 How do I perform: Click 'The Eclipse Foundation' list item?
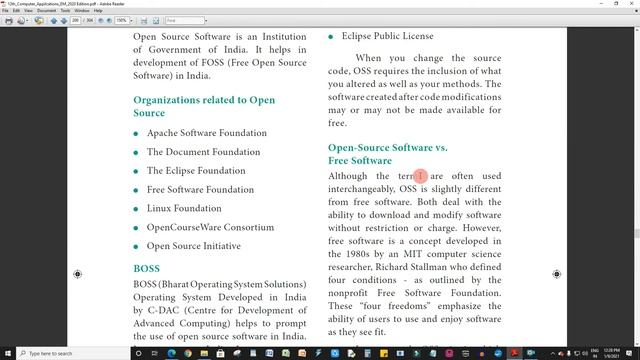196,171
